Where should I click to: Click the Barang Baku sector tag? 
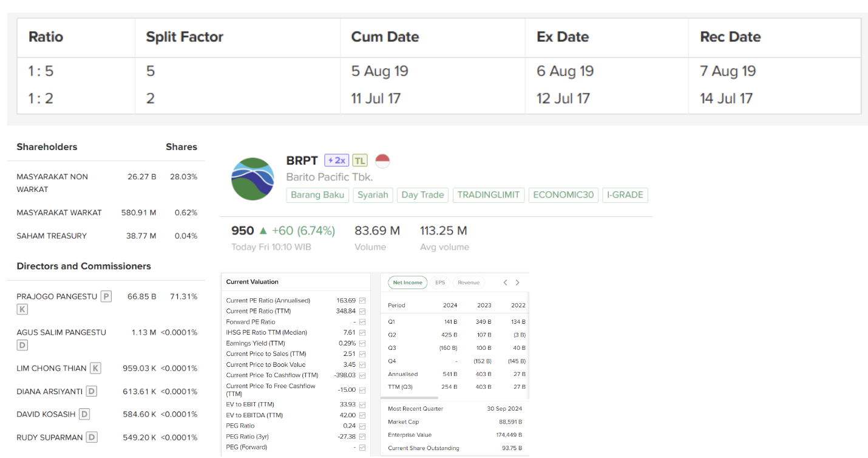point(317,195)
